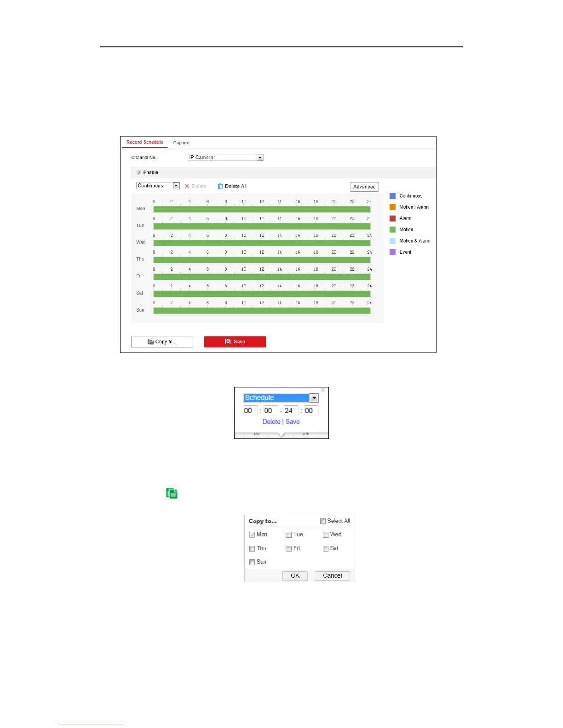Toggle the Enable recording checkbox
This screenshot has width=563, height=728.
pos(139,173)
